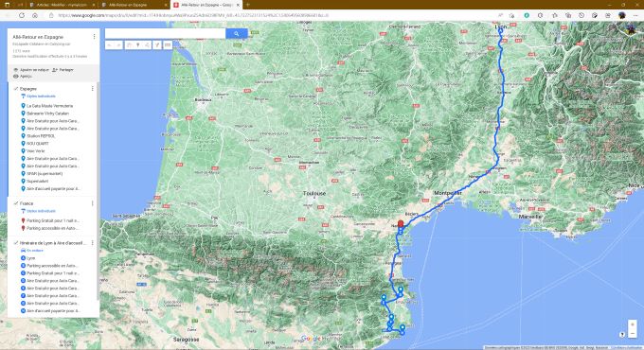The height and width of the screenshot is (350, 644).
Task: Toggle the Espagne layer visibility checkbox
Action: pyautogui.click(x=15, y=89)
